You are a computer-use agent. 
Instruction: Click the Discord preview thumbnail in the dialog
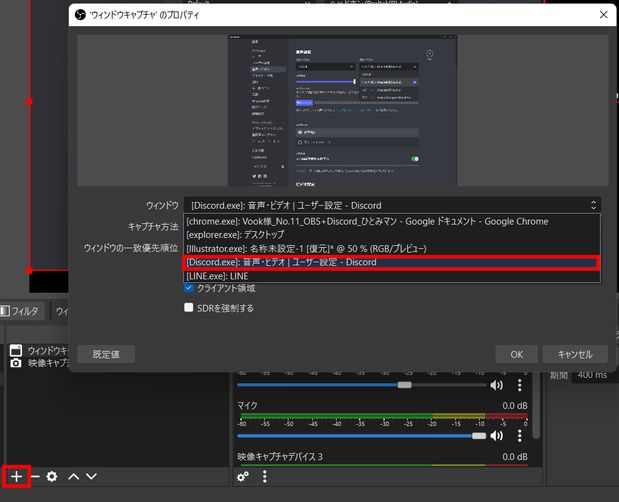tap(342, 110)
